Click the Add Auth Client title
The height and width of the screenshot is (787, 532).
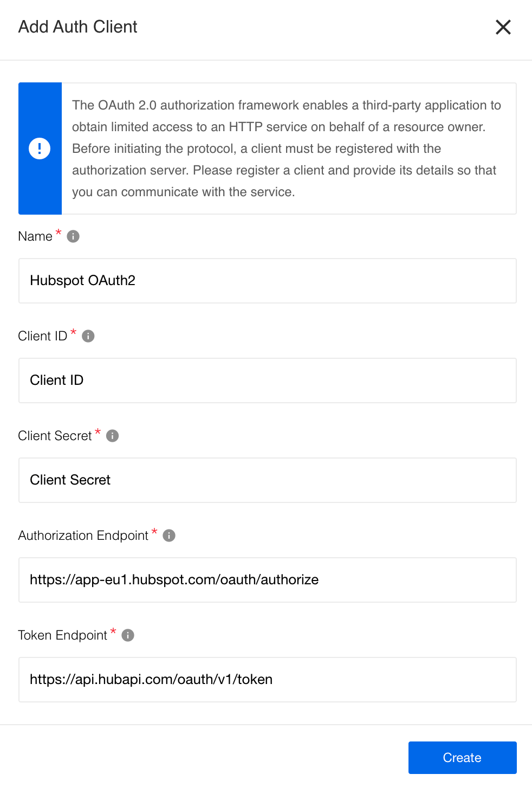tap(78, 27)
